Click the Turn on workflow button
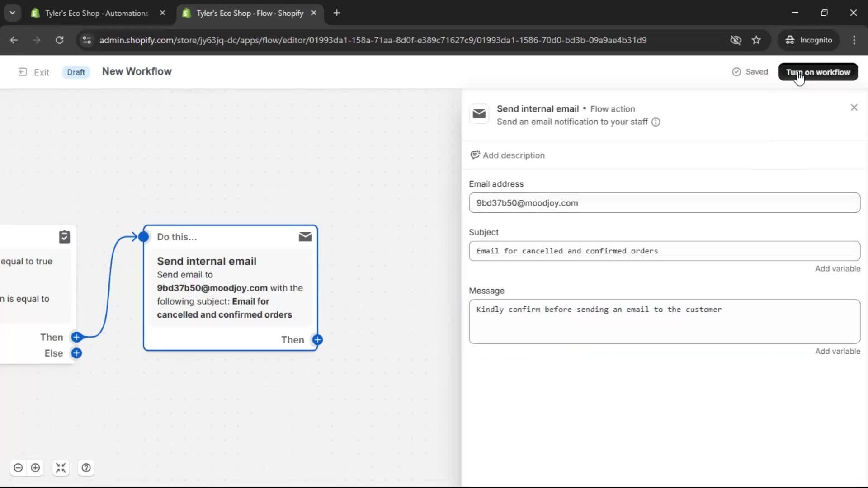The image size is (868, 488). [x=818, y=72]
